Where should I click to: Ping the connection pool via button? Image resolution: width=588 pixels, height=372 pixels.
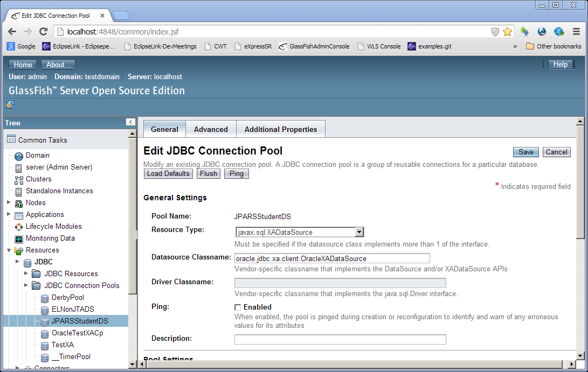[x=236, y=174]
